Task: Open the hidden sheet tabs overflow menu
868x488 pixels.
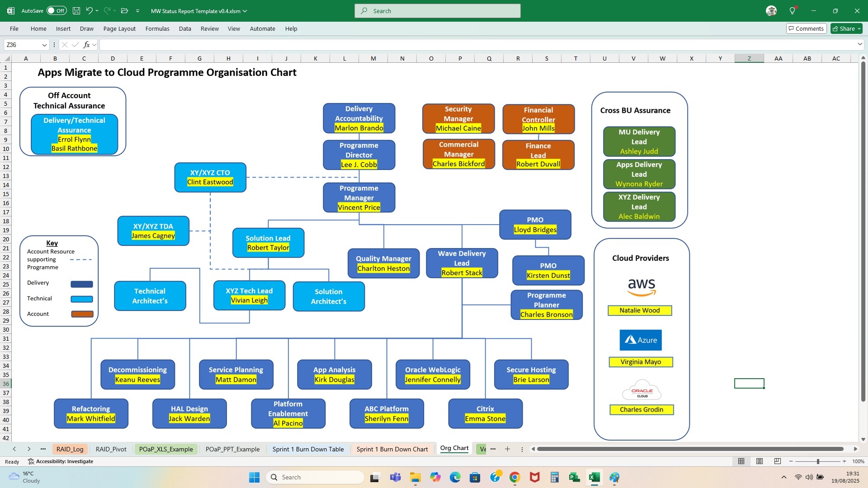Action: 43,449
